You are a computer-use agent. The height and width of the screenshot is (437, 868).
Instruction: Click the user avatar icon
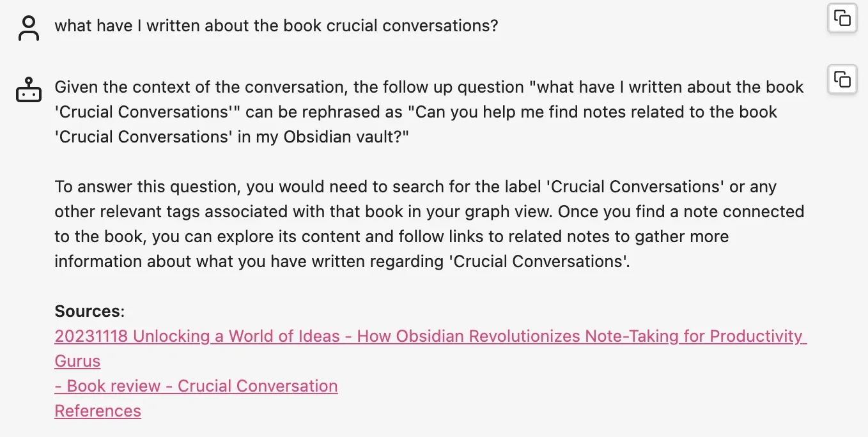(x=28, y=28)
